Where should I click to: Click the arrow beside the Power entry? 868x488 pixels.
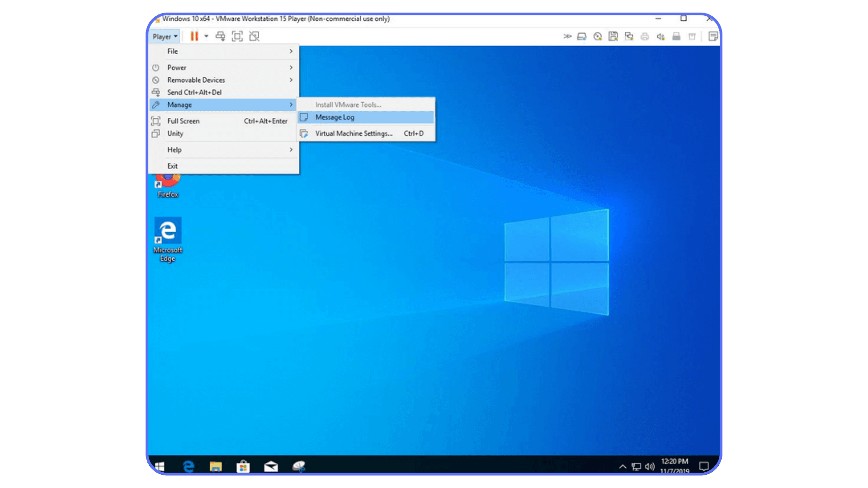(291, 67)
